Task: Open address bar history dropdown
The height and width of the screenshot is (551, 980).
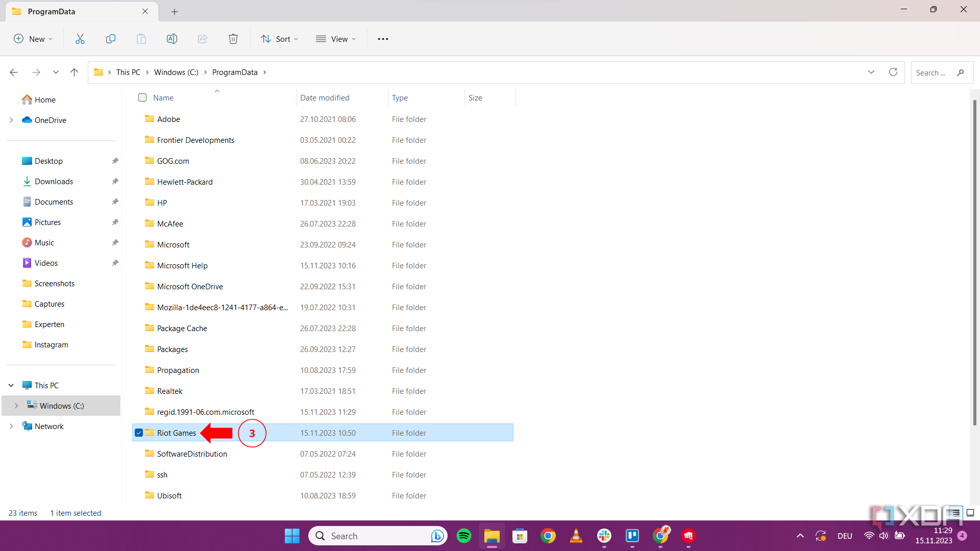Action: pyautogui.click(x=871, y=72)
